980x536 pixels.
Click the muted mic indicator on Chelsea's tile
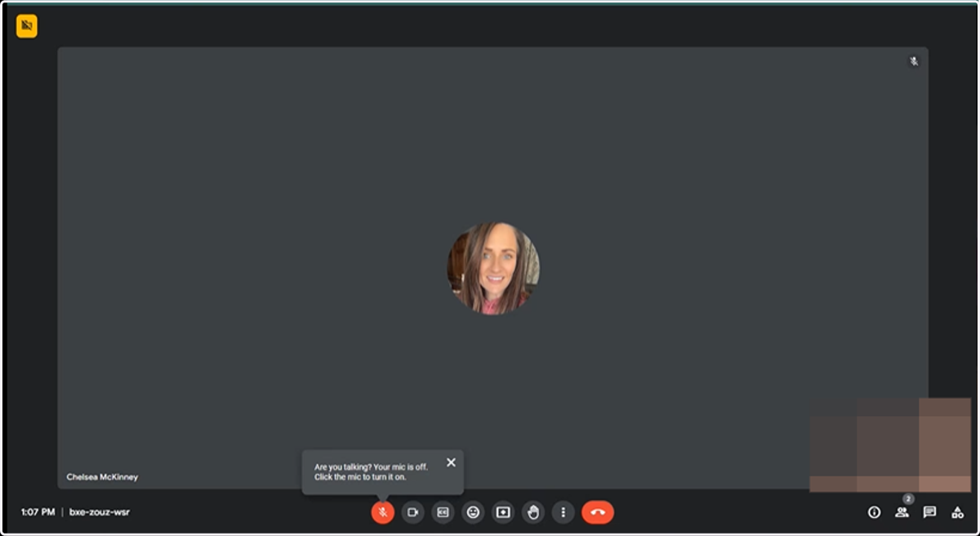[914, 61]
